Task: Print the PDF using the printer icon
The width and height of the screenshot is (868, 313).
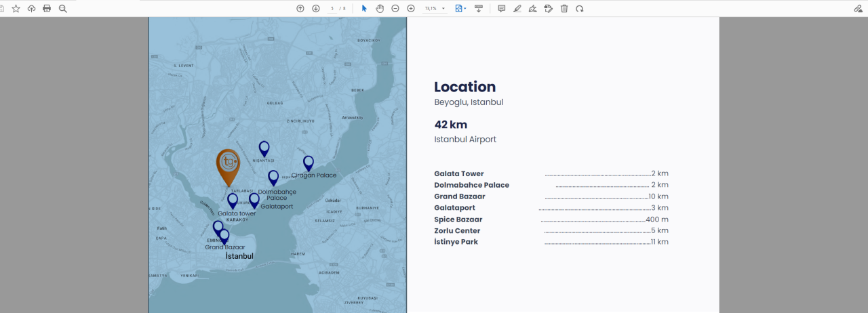Action: pos(47,8)
